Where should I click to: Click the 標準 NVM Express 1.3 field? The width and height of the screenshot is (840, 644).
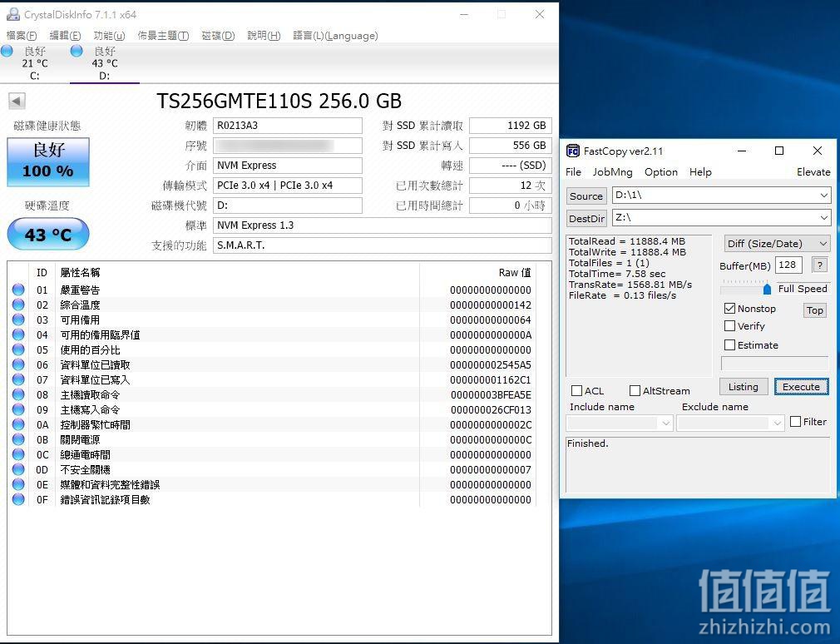point(382,225)
